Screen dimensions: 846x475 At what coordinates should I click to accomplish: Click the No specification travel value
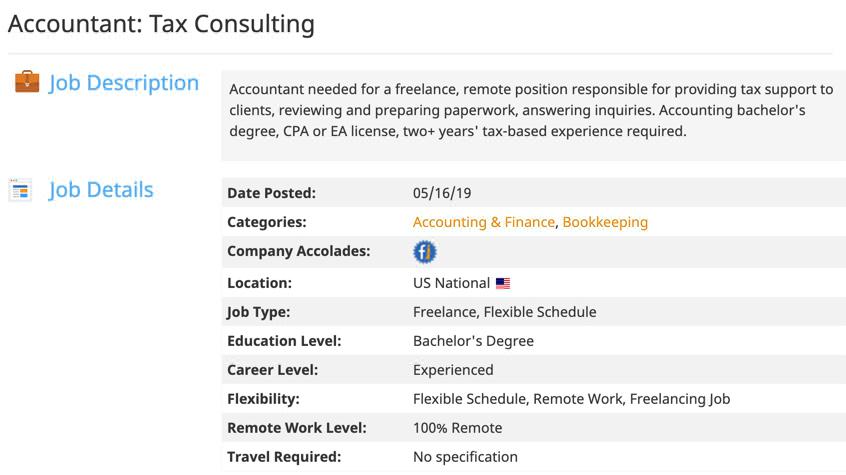(465, 457)
